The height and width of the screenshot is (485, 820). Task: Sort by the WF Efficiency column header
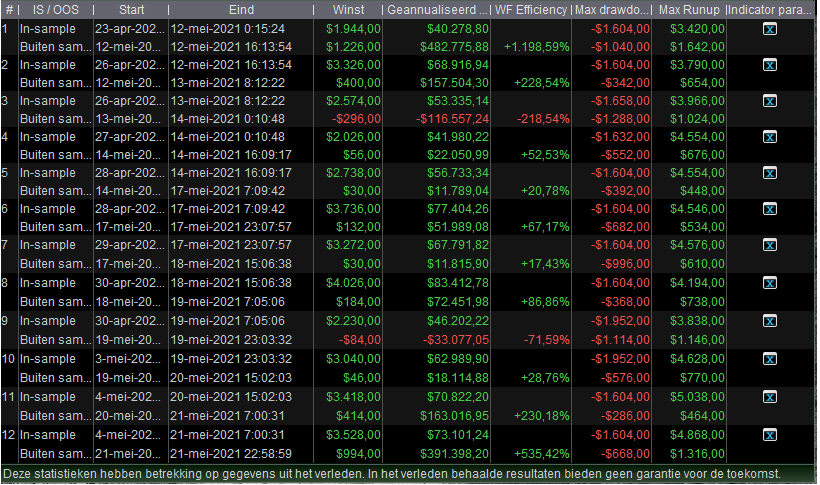click(x=529, y=10)
